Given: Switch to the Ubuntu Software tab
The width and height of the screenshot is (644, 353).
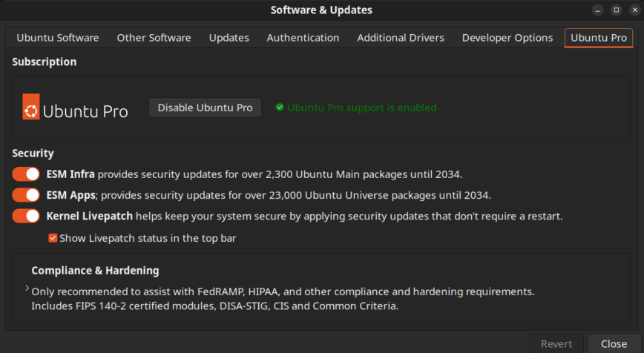Looking at the screenshot, I should click(58, 38).
